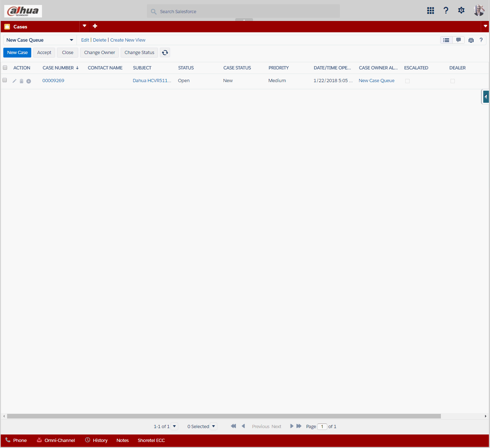Switch to list view icon
The width and height of the screenshot is (490, 448).
click(446, 40)
